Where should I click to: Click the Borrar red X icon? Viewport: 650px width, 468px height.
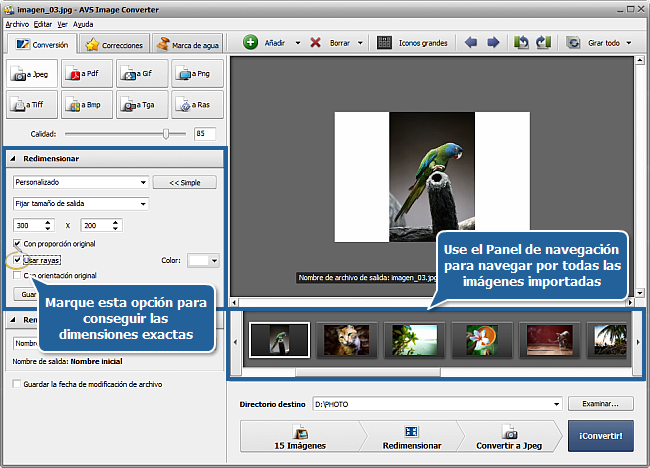click(316, 43)
